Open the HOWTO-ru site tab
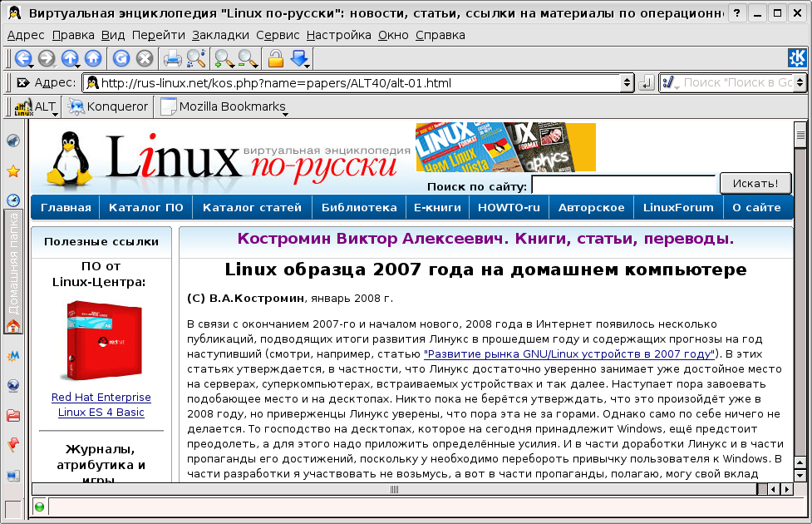 pyautogui.click(x=509, y=207)
